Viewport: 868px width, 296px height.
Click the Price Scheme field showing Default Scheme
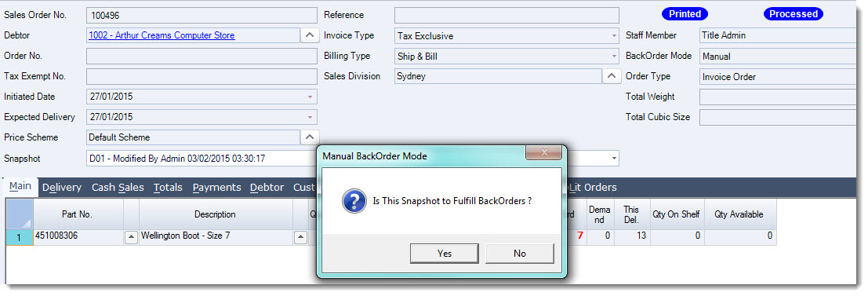pyautogui.click(x=193, y=137)
